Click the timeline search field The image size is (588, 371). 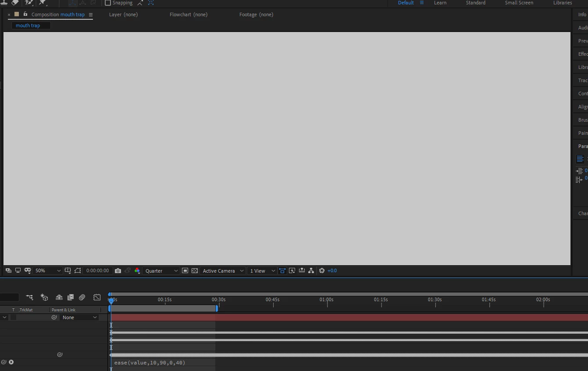point(9,297)
